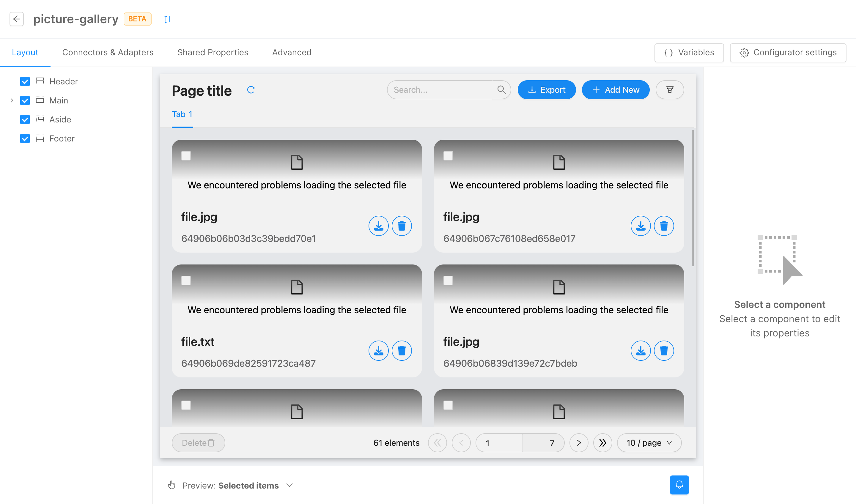Toggle the Footer layout checkbox
Viewport: 856px width, 504px height.
(25, 138)
